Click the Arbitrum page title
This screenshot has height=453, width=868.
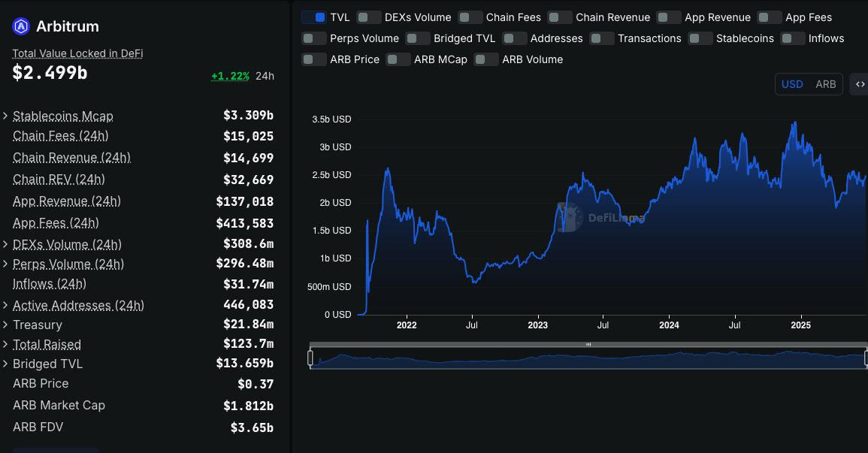pyautogui.click(x=68, y=26)
